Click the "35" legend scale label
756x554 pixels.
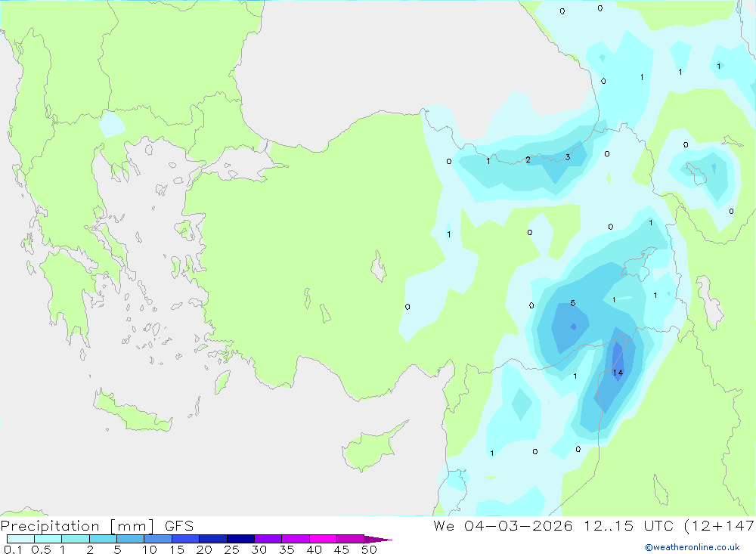[287, 549]
